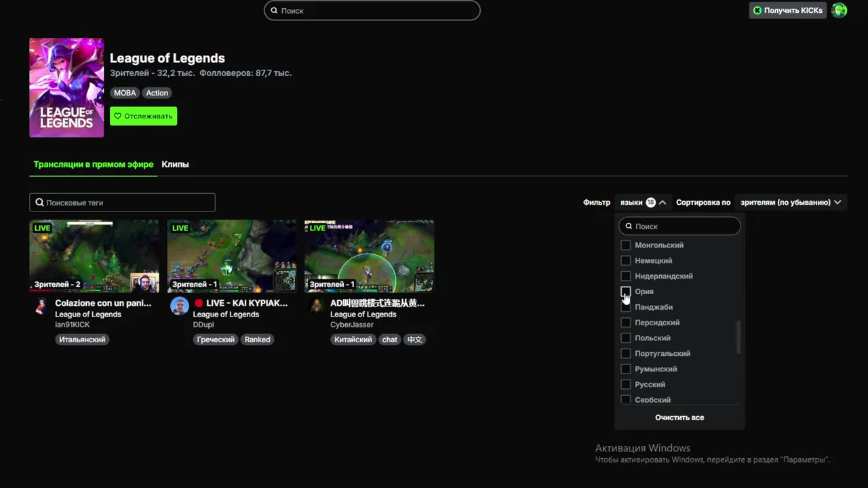Click the chat stream tag

coord(390,340)
